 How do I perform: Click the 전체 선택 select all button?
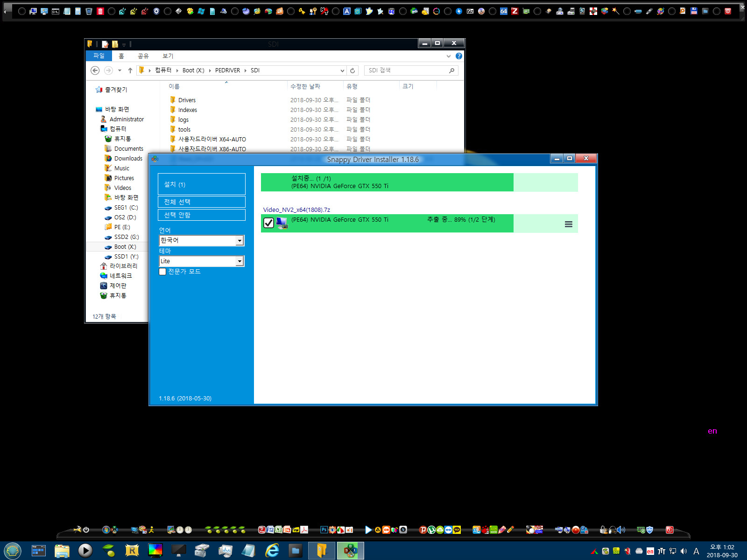point(201,202)
